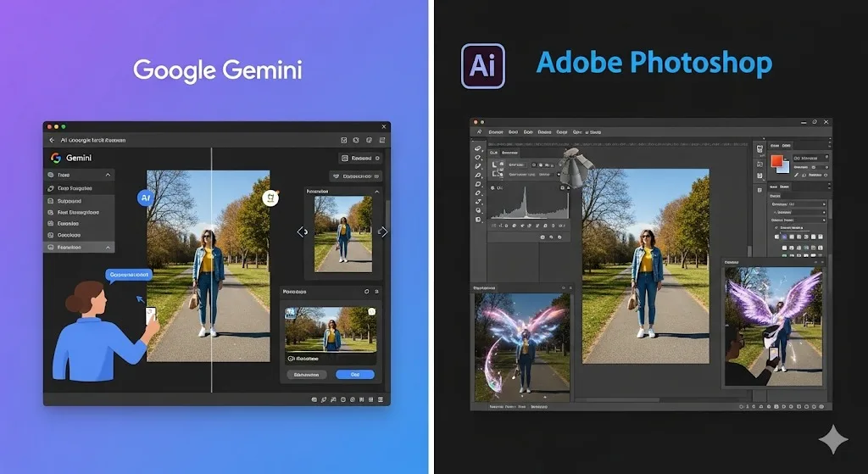Show next preview with right arrow in Gemini
This screenshot has height=474, width=868.
384,232
